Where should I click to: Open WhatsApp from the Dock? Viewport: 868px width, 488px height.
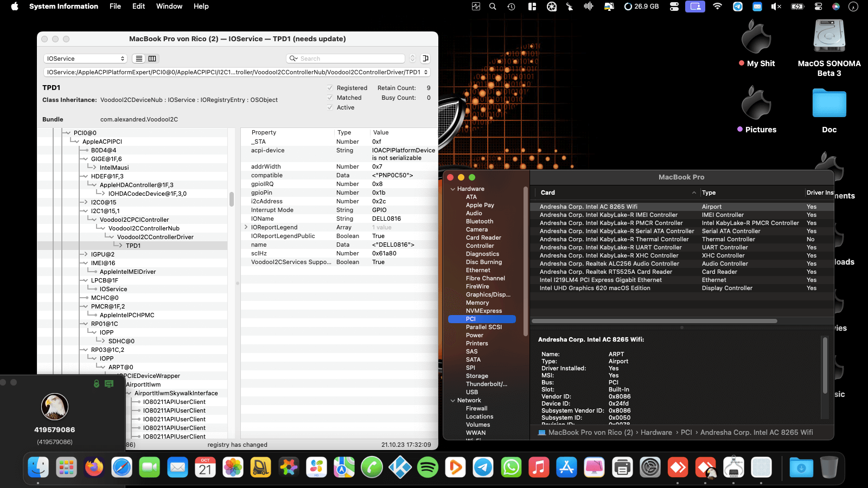click(511, 467)
